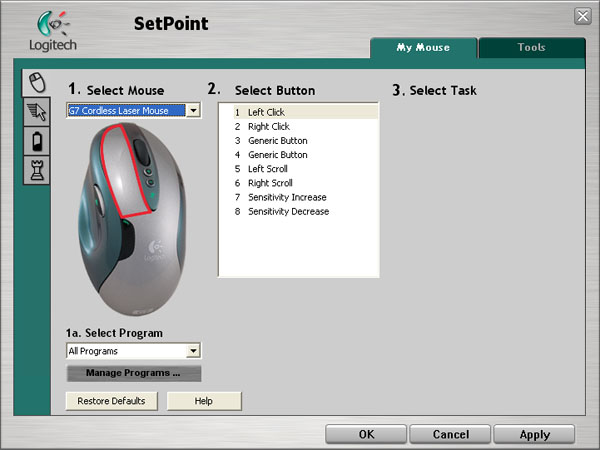The width and height of the screenshot is (600, 450).
Task: Open the game settings chess rook icon
Action: click(x=37, y=170)
